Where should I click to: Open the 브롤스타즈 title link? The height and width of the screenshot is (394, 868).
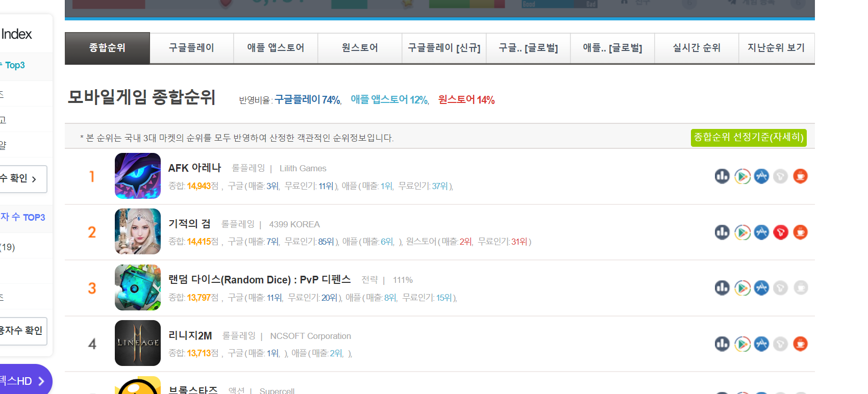(193, 390)
